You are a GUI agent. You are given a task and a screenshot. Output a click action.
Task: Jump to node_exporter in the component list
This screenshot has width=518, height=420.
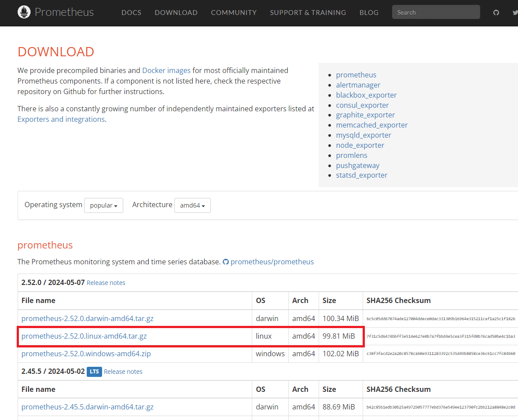click(x=360, y=145)
